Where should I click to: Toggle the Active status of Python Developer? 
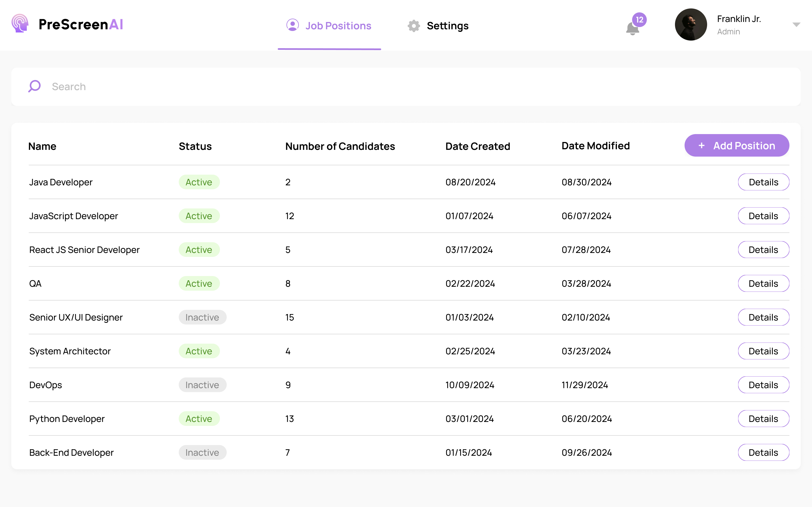pyautogui.click(x=199, y=419)
